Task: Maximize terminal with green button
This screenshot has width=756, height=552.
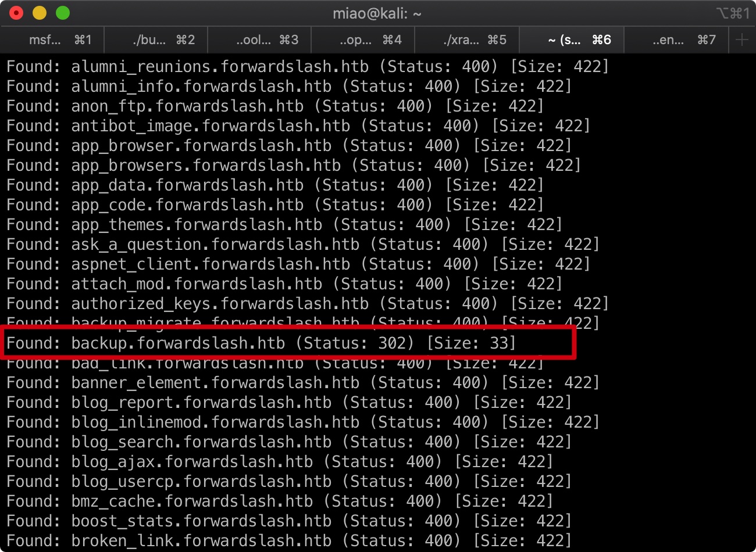Action: 63,13
